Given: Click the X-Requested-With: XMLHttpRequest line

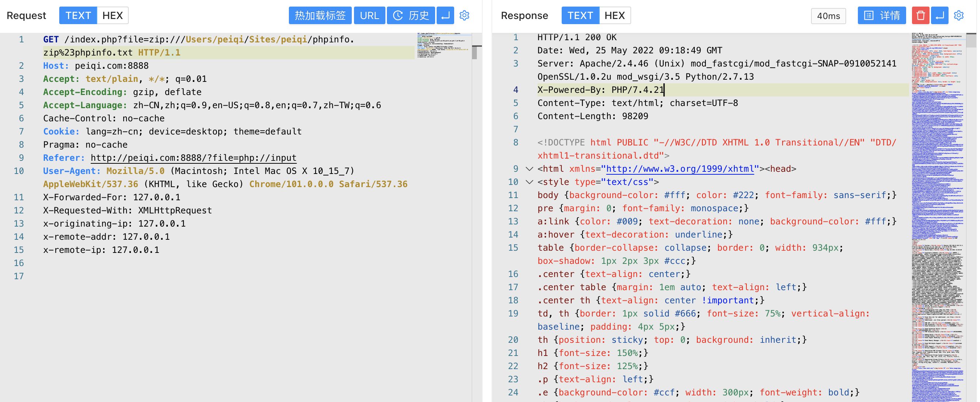Looking at the screenshot, I should 128,210.
